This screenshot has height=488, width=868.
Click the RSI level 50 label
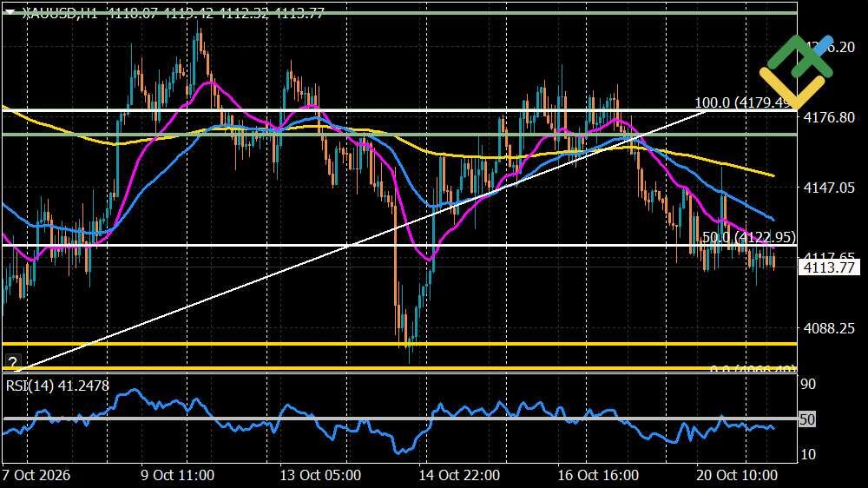click(x=807, y=419)
